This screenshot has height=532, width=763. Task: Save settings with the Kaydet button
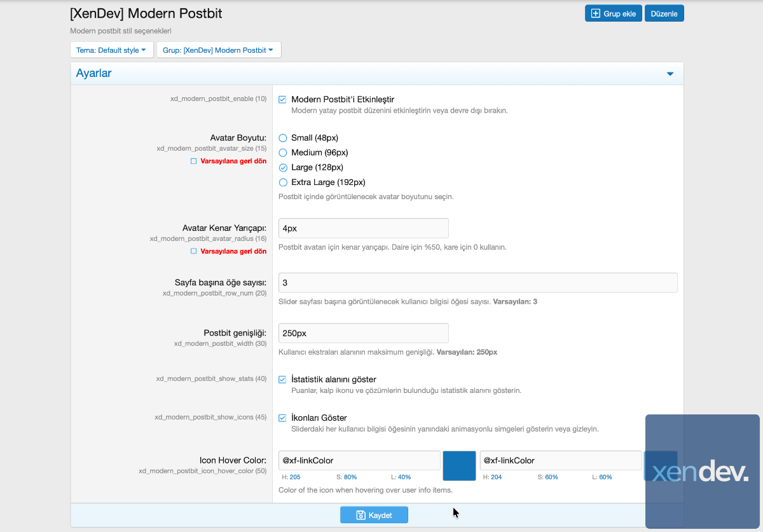pos(374,515)
